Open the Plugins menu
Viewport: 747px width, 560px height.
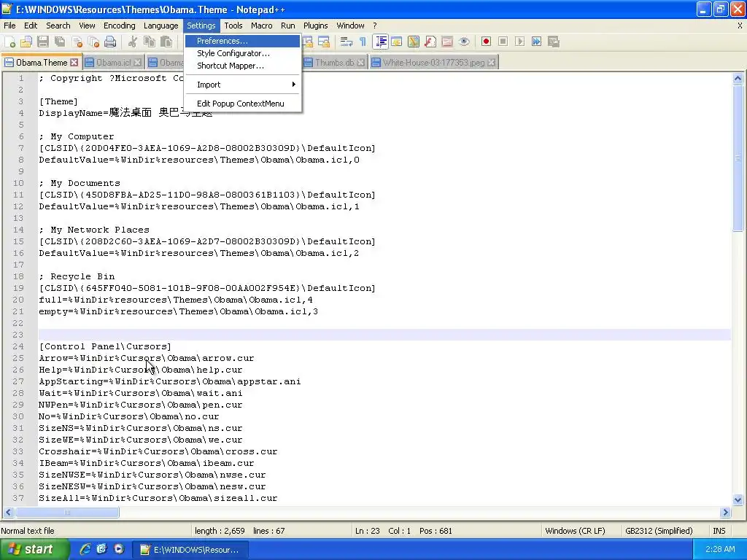click(x=315, y=26)
